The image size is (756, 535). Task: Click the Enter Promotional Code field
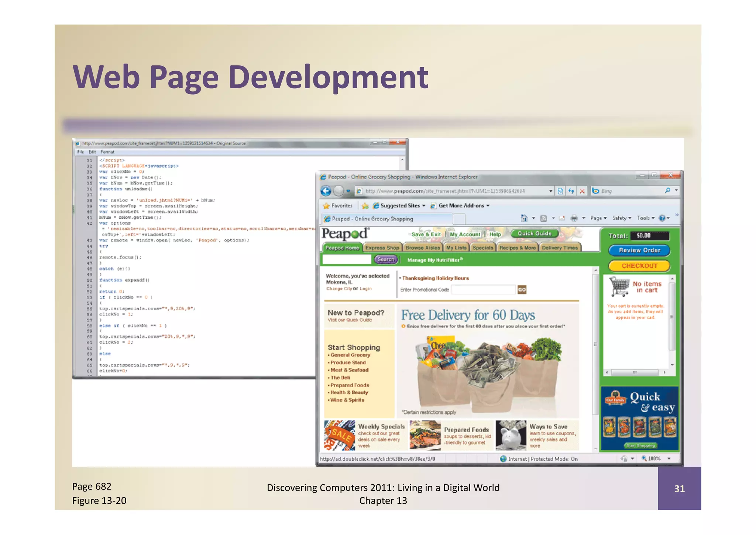click(484, 290)
